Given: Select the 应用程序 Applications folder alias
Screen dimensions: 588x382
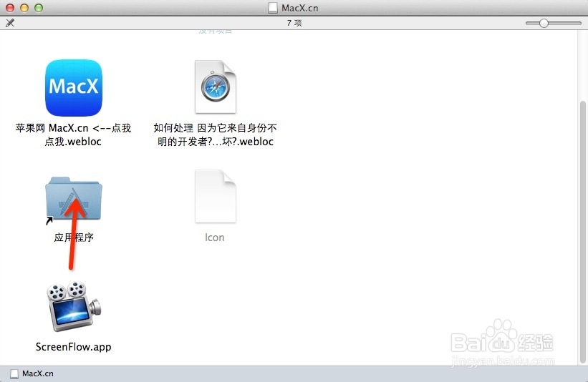Looking at the screenshot, I should [x=74, y=200].
